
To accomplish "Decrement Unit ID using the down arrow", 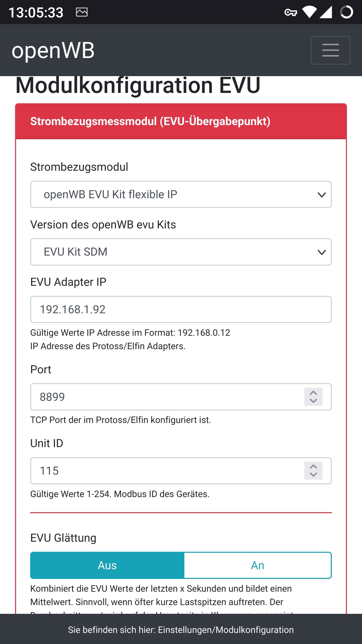I will [x=313, y=475].
